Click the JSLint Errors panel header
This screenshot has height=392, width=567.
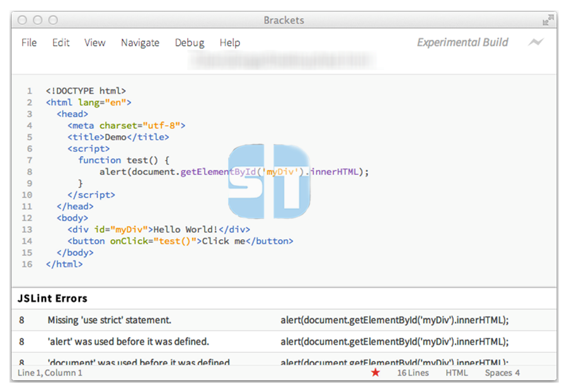(x=52, y=298)
